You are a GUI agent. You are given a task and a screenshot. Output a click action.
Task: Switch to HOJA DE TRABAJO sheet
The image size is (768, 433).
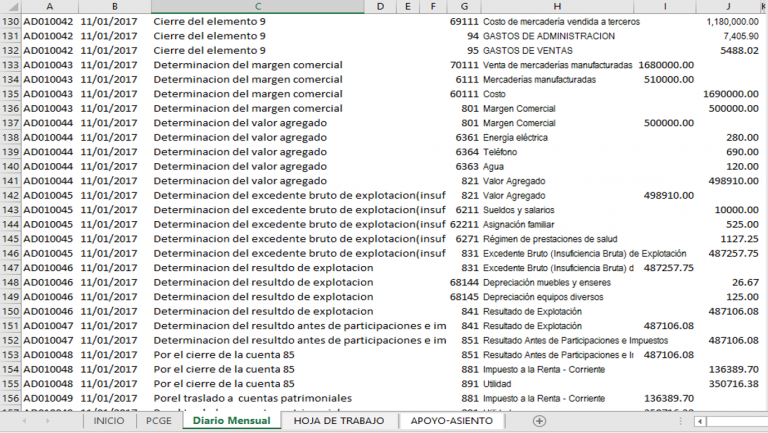(x=339, y=421)
